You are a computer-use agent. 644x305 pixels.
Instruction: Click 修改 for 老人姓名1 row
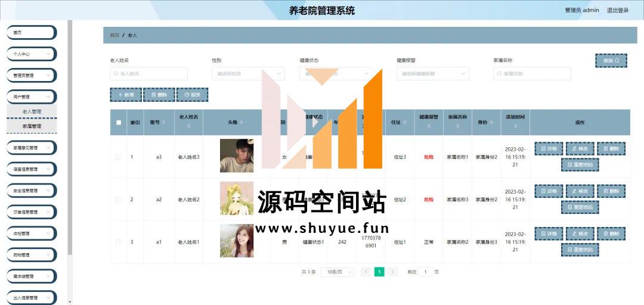pos(580,234)
